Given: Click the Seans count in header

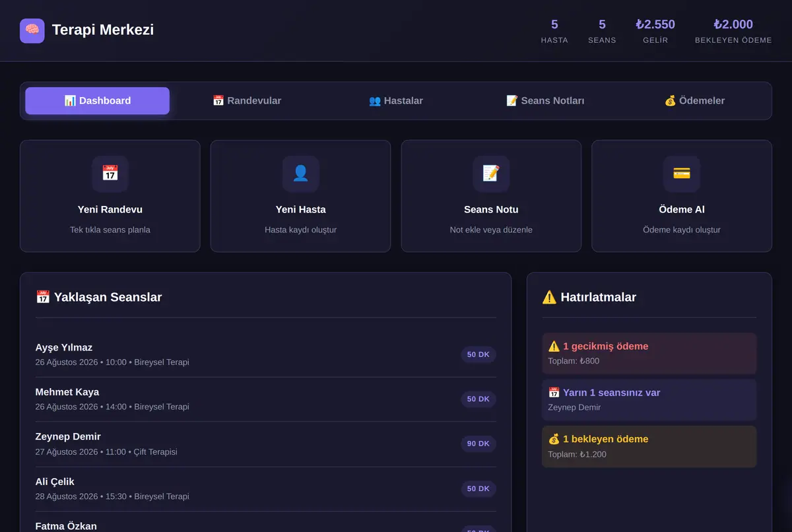Looking at the screenshot, I should point(602,31).
